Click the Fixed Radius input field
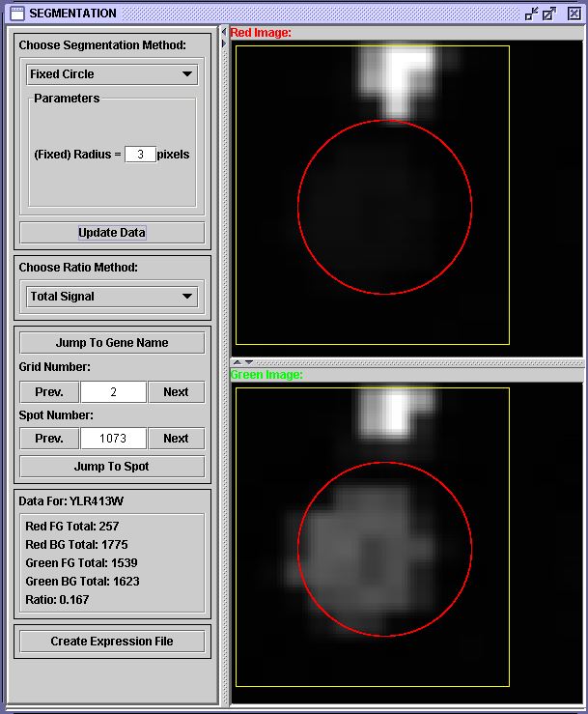This screenshot has height=714, width=588. 141,155
